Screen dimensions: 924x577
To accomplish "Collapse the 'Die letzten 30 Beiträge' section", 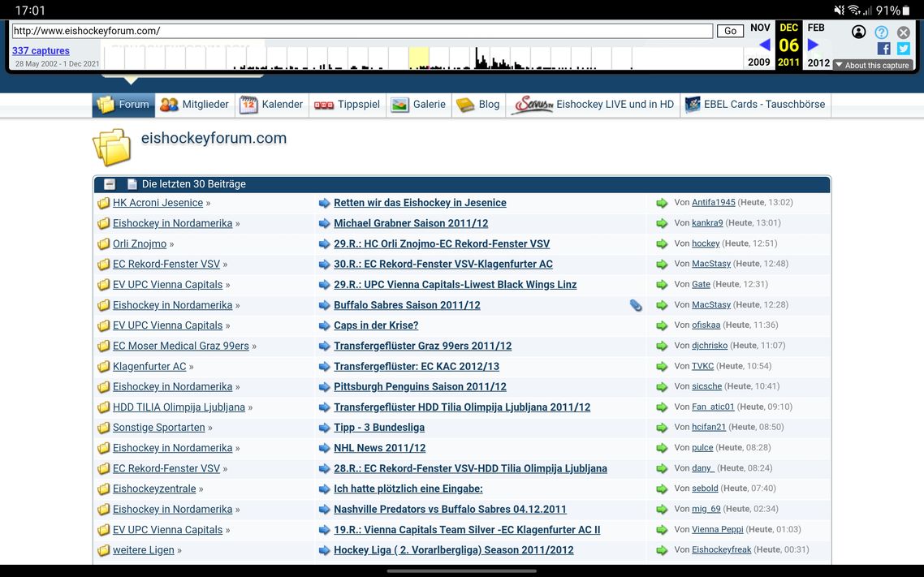I will coord(110,184).
